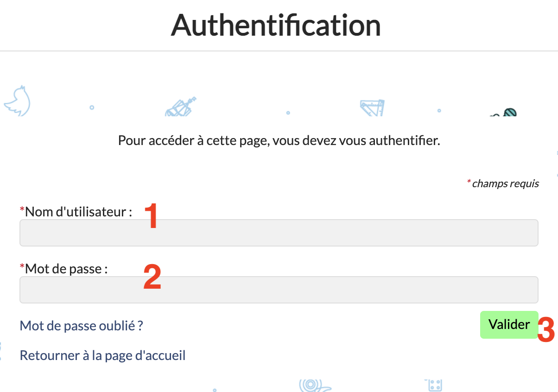The width and height of the screenshot is (558, 392).
Task: Click the dice icon at the bottom
Action: click(x=434, y=386)
